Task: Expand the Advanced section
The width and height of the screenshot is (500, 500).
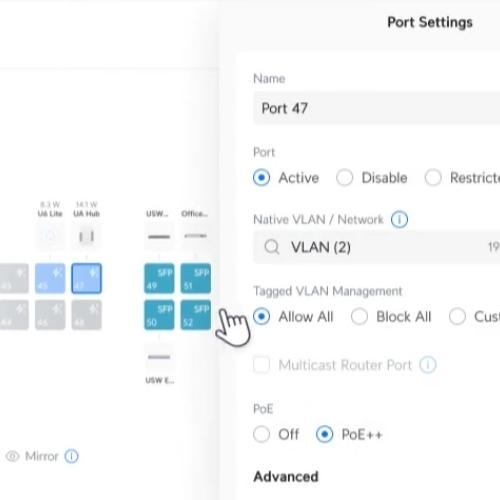Action: tap(286, 476)
